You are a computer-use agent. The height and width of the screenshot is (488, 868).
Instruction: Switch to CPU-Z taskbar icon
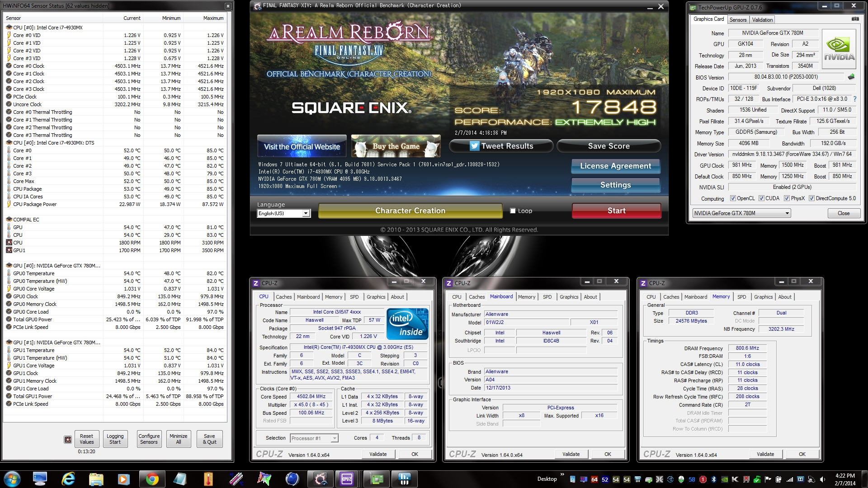click(347, 479)
